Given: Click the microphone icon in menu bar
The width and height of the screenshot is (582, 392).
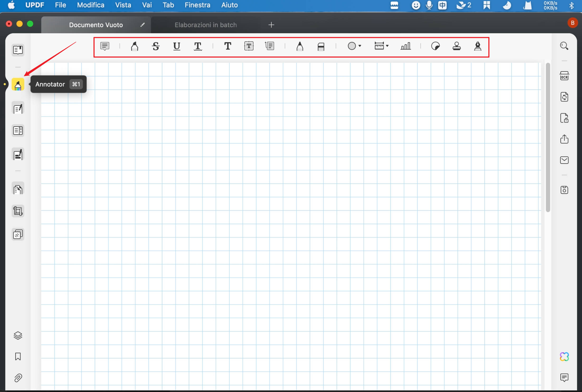Looking at the screenshot, I should pyautogui.click(x=429, y=5).
